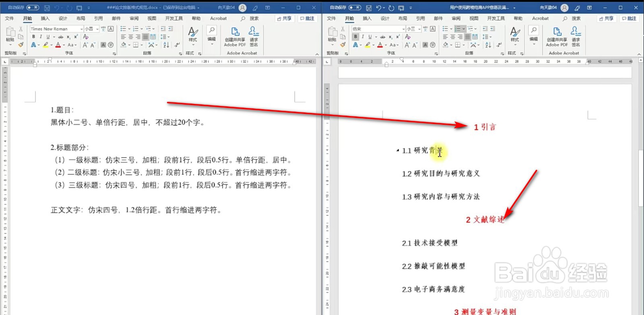Center-align text in the right window
644x315 pixels.
coord(453,37)
